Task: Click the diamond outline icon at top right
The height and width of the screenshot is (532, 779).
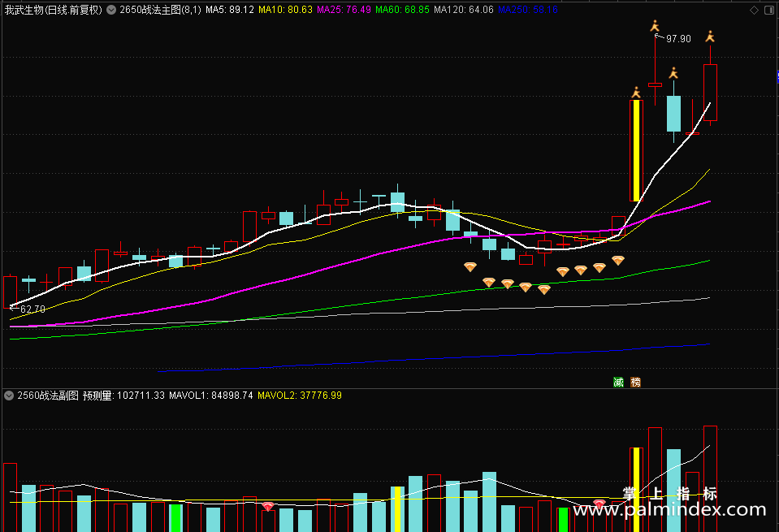Action: click(x=754, y=10)
